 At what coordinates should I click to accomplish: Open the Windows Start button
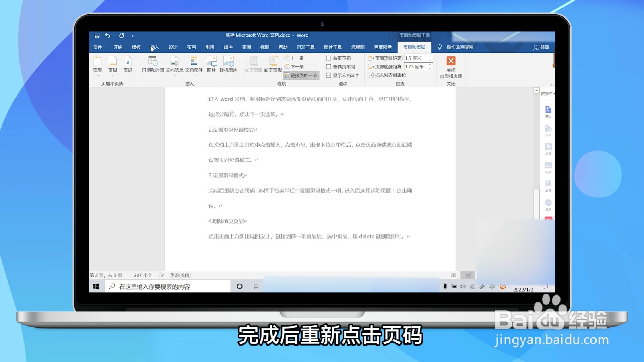(96, 286)
